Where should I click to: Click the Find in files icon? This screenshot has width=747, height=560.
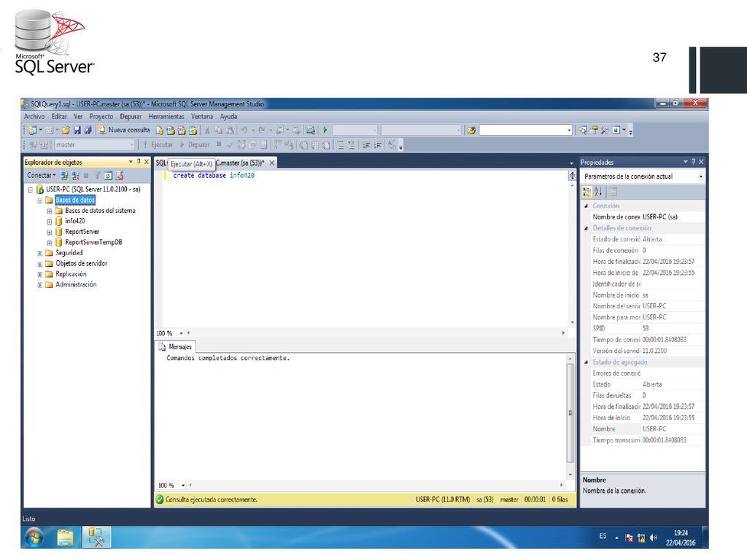[471, 130]
